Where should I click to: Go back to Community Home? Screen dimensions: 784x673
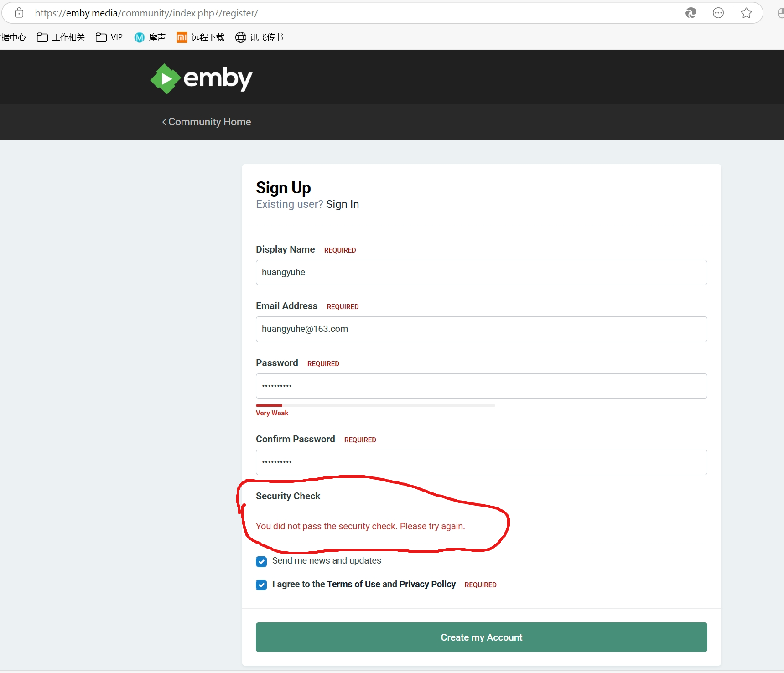(x=206, y=122)
